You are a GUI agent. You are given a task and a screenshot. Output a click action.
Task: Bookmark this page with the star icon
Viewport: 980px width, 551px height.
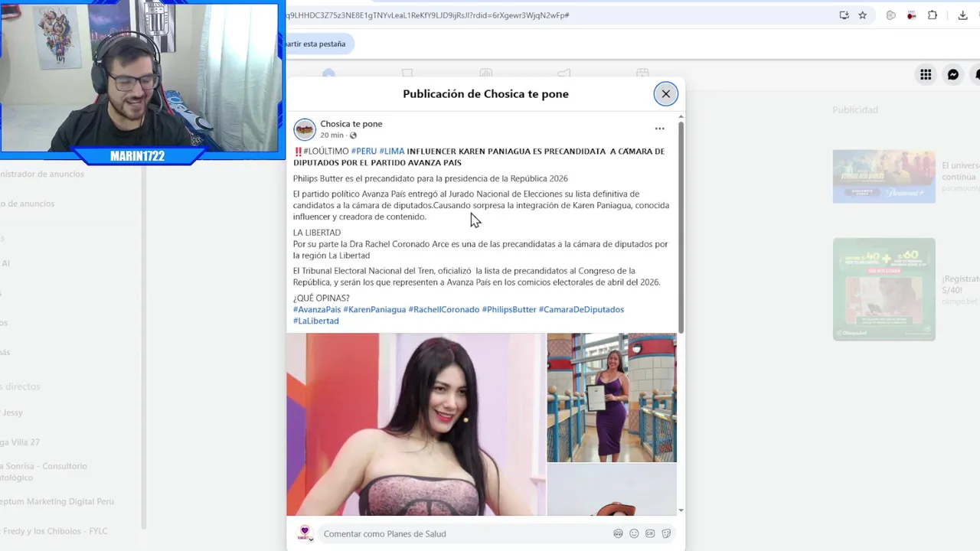863,15
